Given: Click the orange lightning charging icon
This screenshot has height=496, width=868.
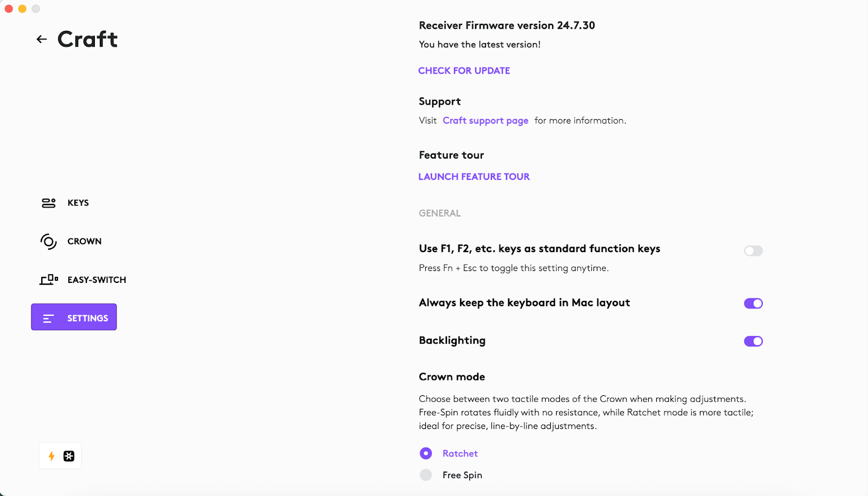Looking at the screenshot, I should tap(52, 456).
